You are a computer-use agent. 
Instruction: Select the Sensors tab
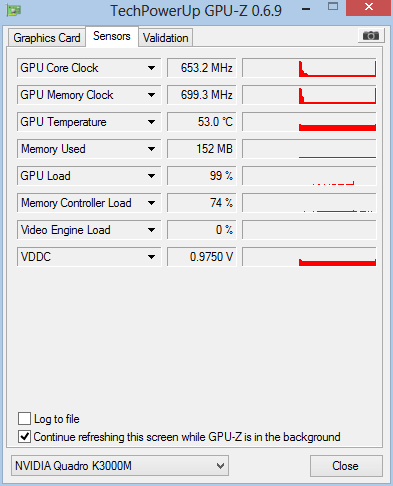click(112, 36)
